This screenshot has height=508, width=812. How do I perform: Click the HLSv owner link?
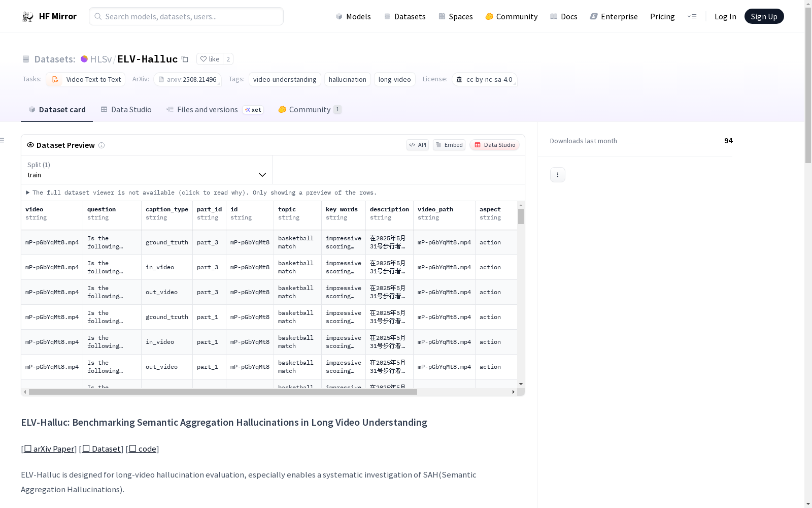pyautogui.click(x=100, y=59)
